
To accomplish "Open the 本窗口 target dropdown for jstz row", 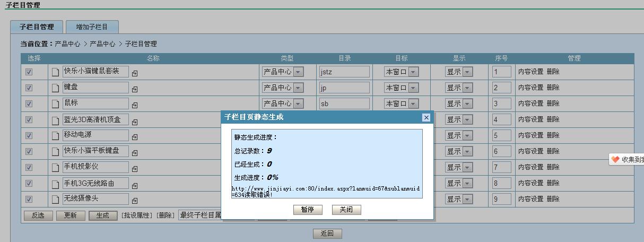I will [413, 72].
